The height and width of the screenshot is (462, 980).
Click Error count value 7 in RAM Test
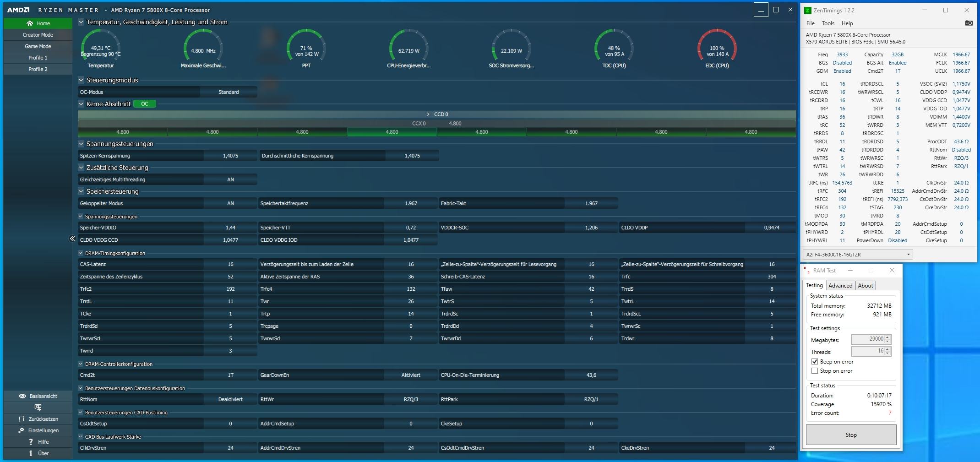coord(890,413)
